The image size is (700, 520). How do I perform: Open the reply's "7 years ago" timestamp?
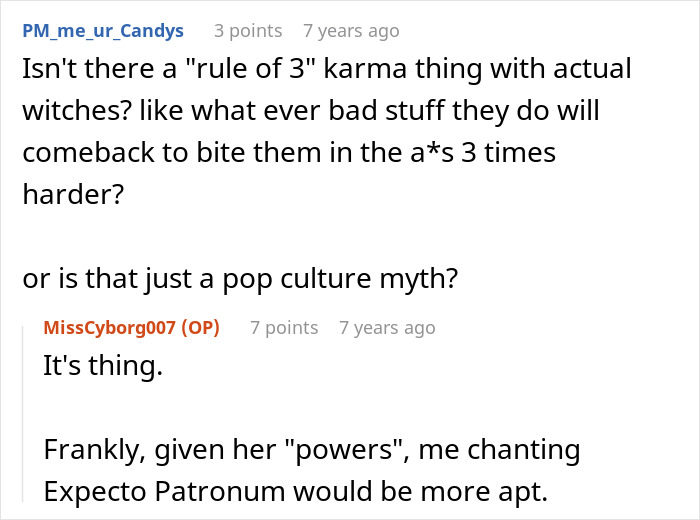pyautogui.click(x=387, y=327)
